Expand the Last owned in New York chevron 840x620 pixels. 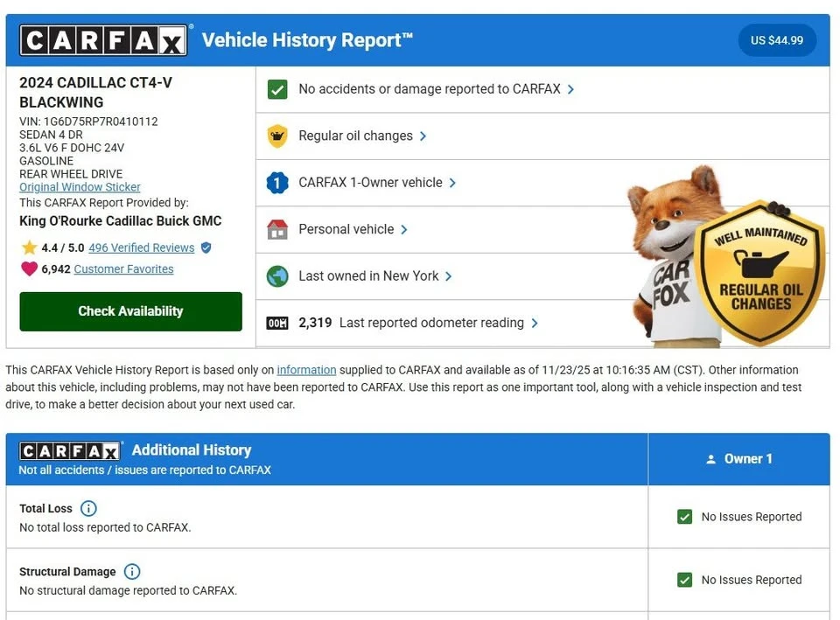click(448, 276)
